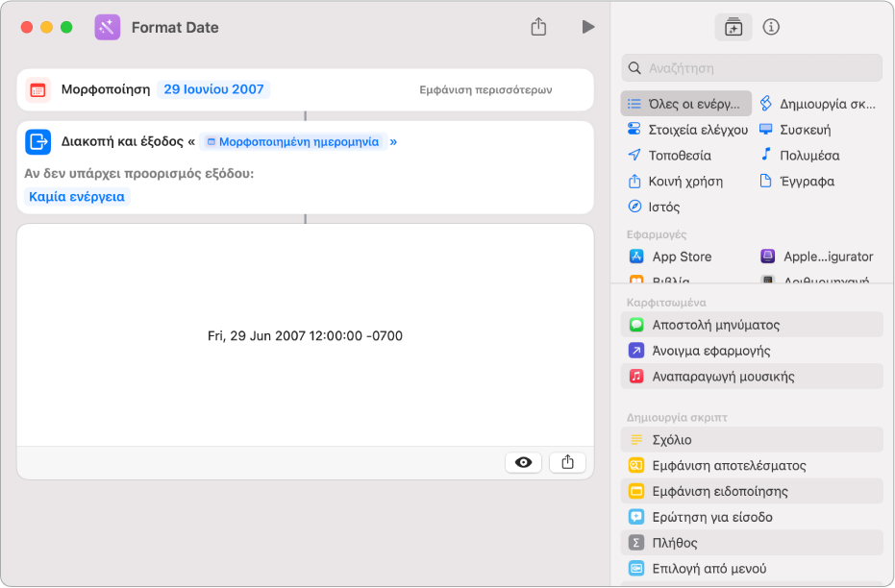The image size is (895, 588).
Task: Click the Διακοπή και έξοδος action icon
Action: (37, 141)
